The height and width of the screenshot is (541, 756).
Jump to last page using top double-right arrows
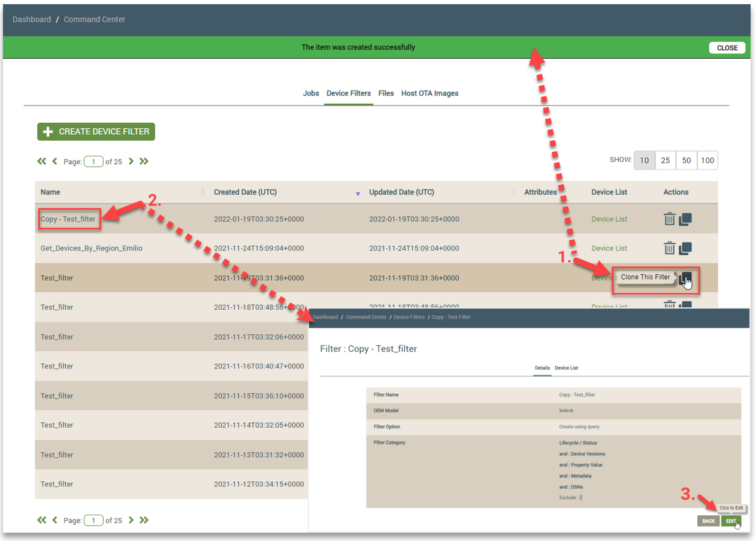[x=144, y=161]
